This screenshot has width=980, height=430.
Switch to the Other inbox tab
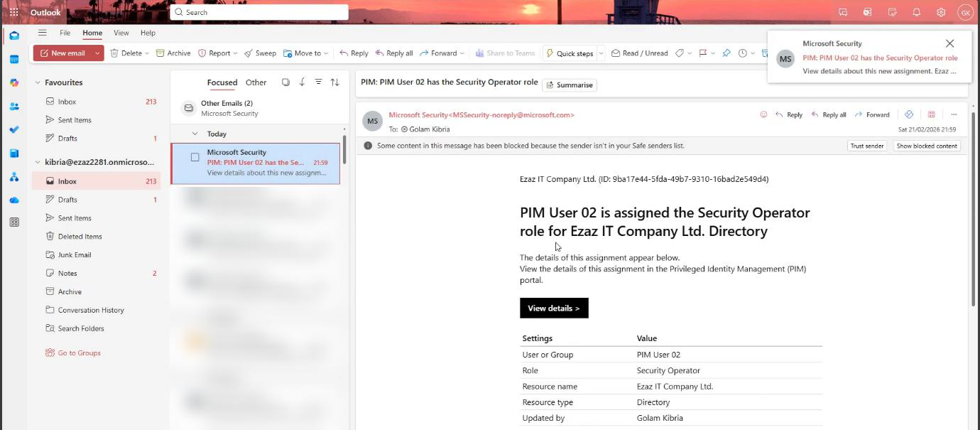(x=256, y=82)
